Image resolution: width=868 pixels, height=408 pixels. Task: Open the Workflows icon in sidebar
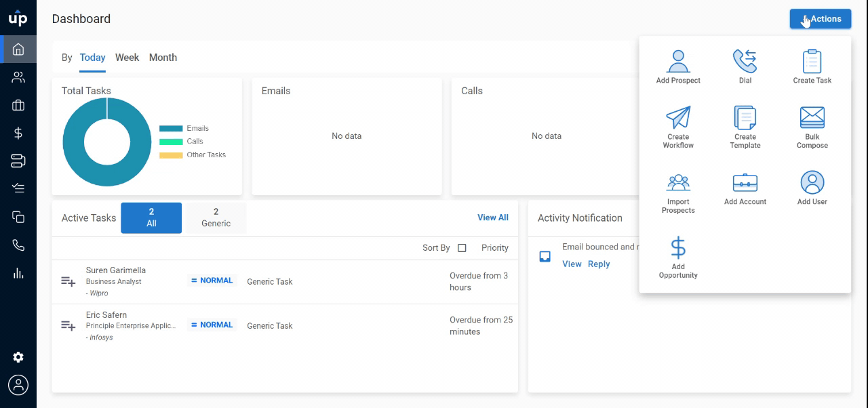[x=18, y=161]
